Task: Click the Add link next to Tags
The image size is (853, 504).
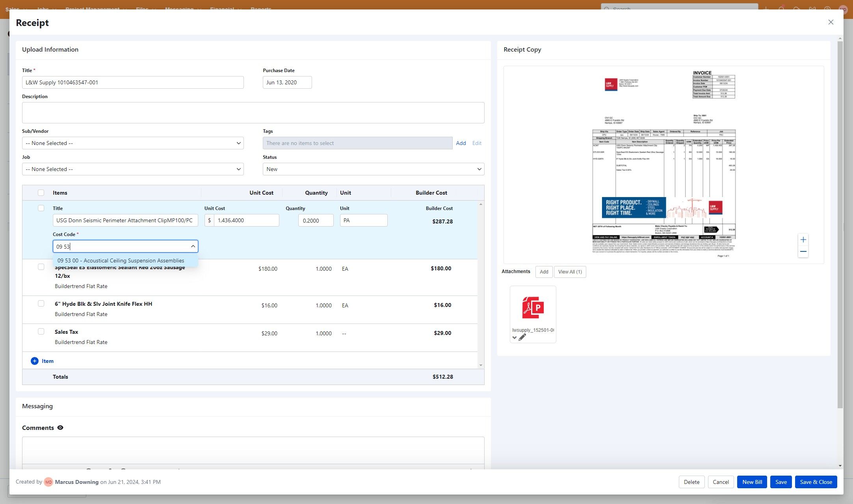Action: tap(461, 143)
